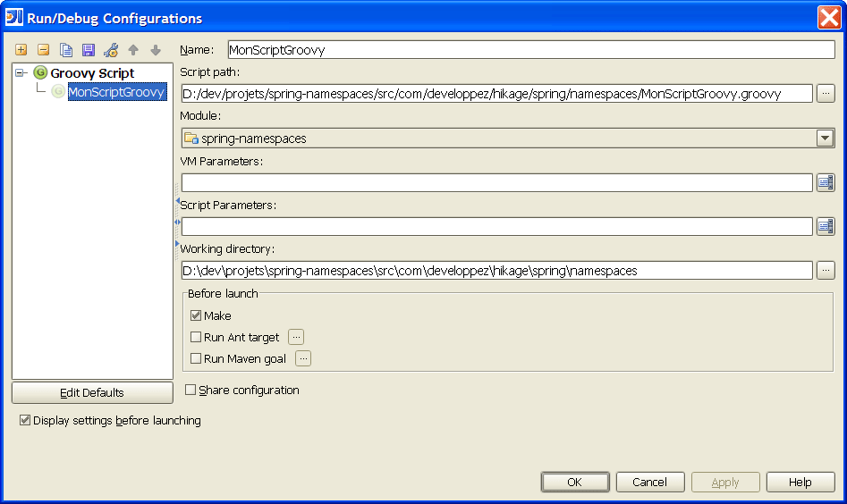Viewport: 847px width, 504px height.
Task: Click the Copy configuration icon
Action: 66,50
